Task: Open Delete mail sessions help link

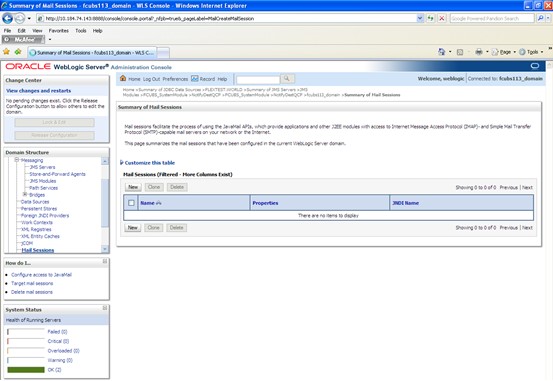Action: 32,292
